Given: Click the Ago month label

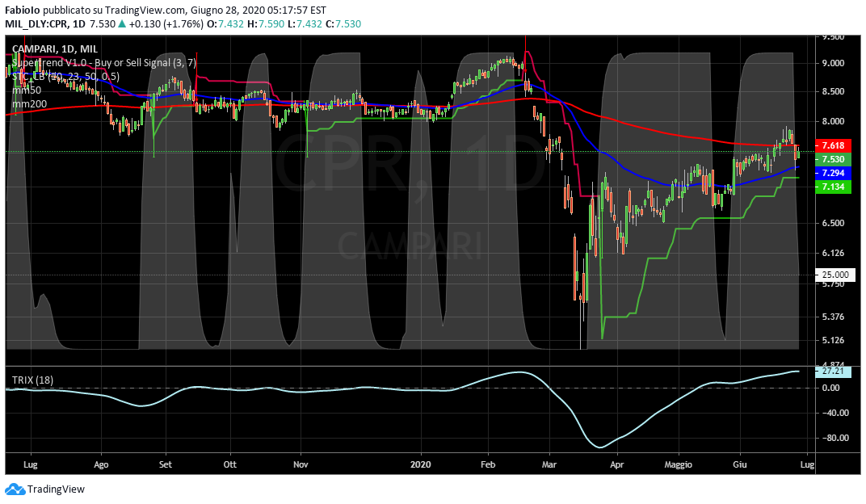Looking at the screenshot, I should point(101,464).
